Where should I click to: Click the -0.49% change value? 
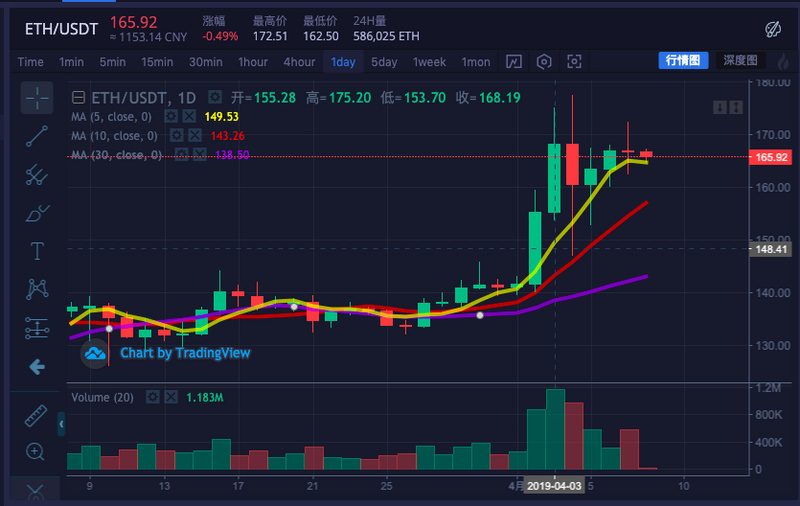(220, 36)
